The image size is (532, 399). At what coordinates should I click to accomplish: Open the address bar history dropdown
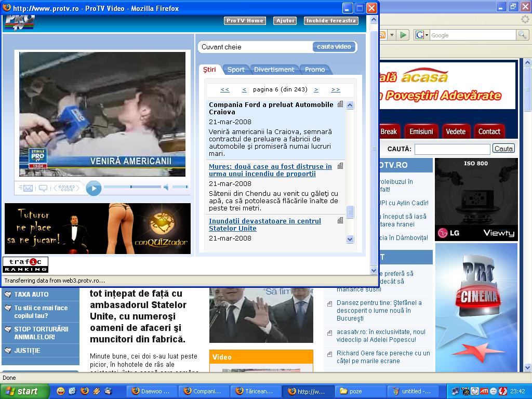click(x=392, y=35)
